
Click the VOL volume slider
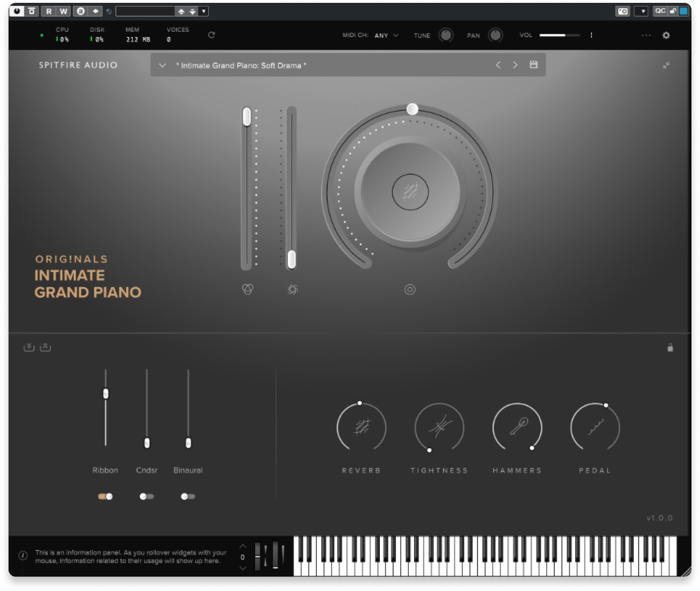tap(559, 35)
